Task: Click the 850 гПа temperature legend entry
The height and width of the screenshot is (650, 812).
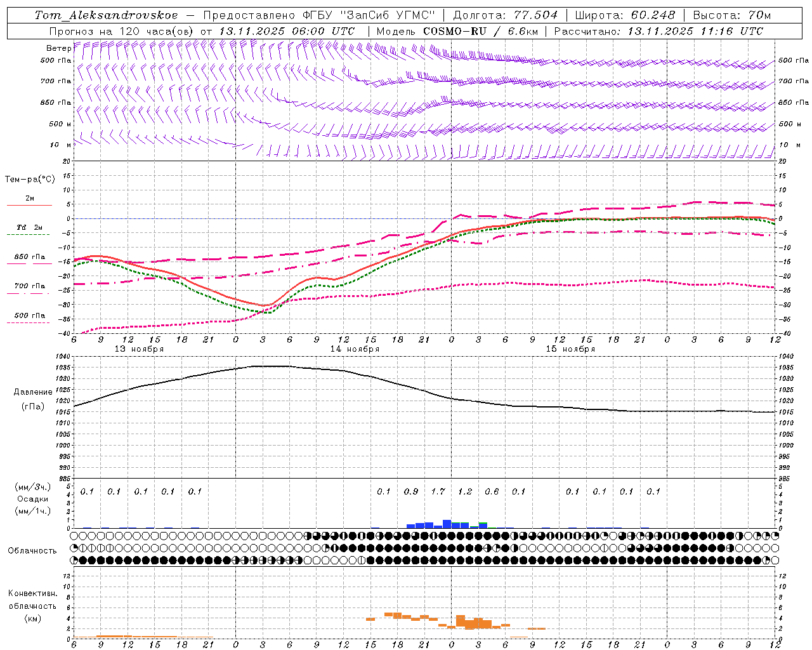Action: tap(30, 257)
